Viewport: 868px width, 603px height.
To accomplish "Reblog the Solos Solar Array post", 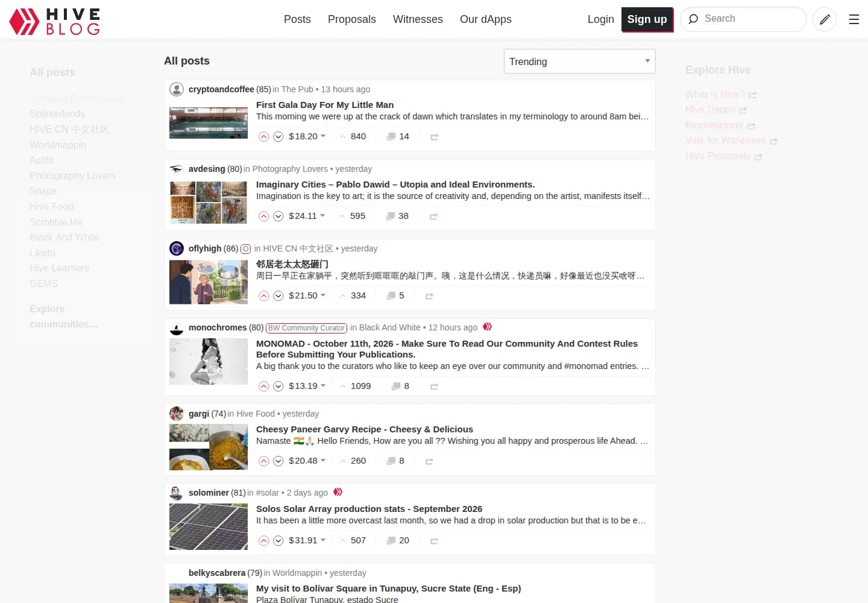I will [434, 541].
